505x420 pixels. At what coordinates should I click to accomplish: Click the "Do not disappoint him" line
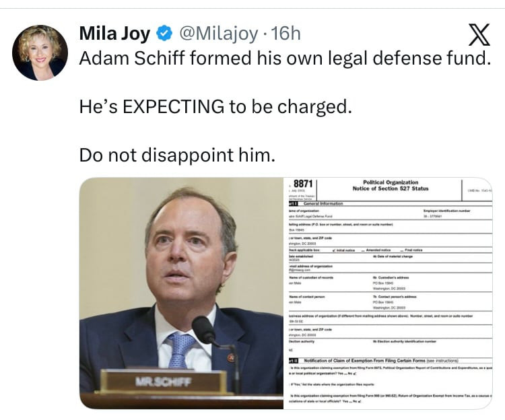pyautogui.click(x=178, y=155)
